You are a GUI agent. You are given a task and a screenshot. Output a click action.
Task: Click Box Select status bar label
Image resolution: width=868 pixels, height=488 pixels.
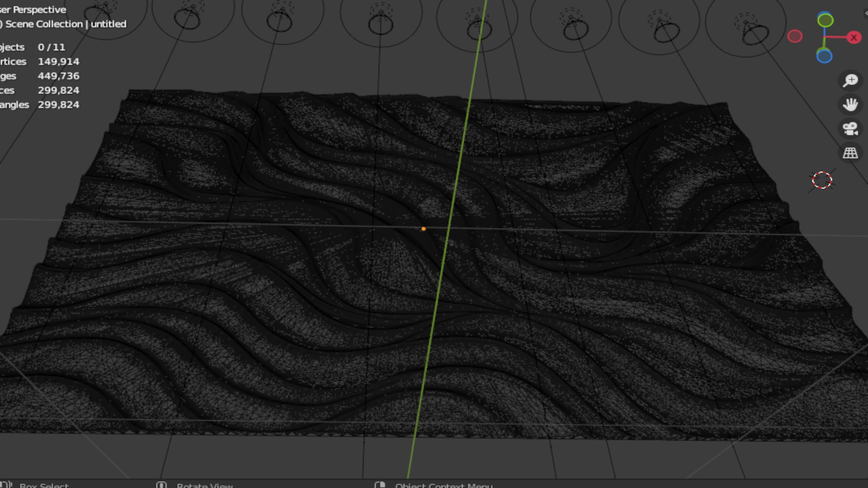pos(44,485)
